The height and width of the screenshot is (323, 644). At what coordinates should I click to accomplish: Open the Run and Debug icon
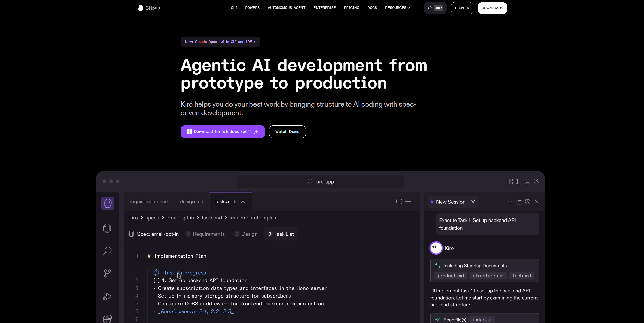(107, 296)
